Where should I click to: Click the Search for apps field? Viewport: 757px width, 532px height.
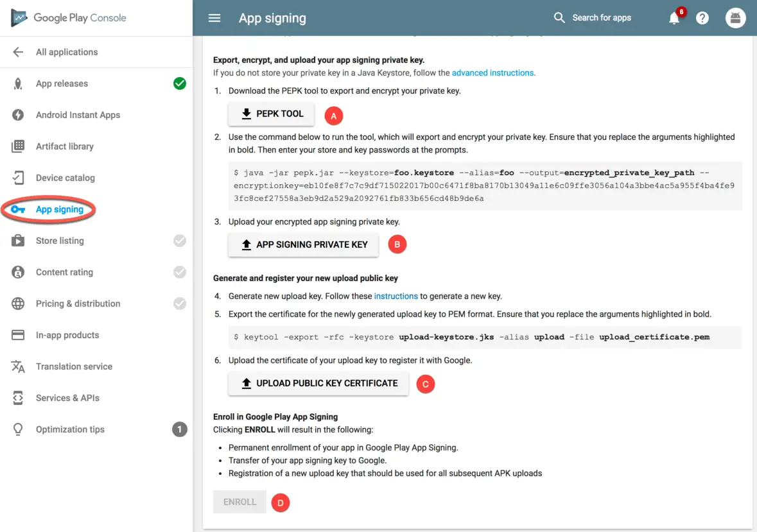tap(602, 18)
